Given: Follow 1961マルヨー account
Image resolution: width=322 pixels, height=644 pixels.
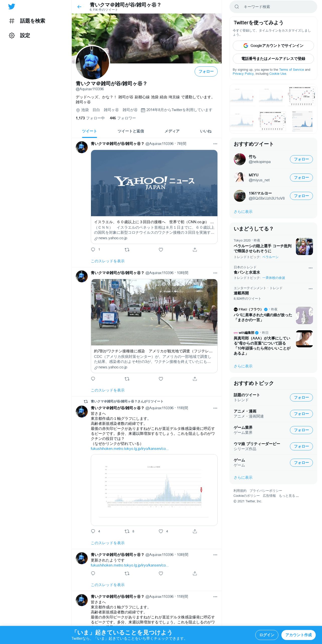Looking at the screenshot, I should tap(301, 196).
